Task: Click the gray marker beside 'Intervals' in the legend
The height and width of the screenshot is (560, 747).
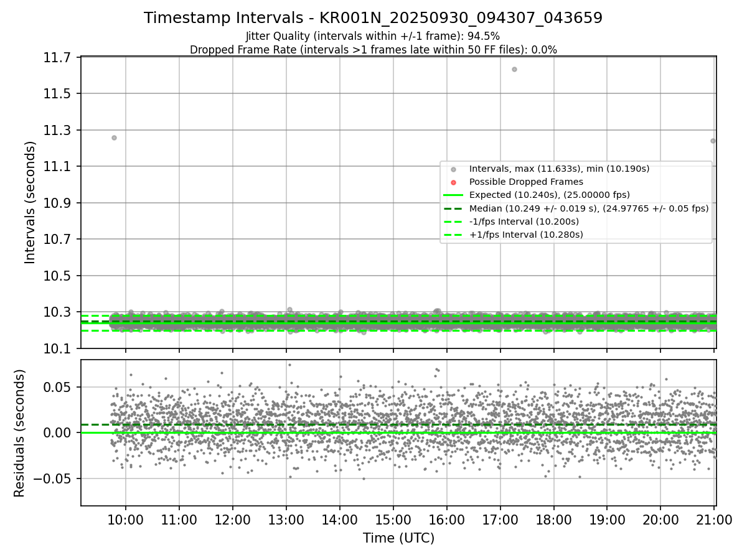Action: click(453, 169)
